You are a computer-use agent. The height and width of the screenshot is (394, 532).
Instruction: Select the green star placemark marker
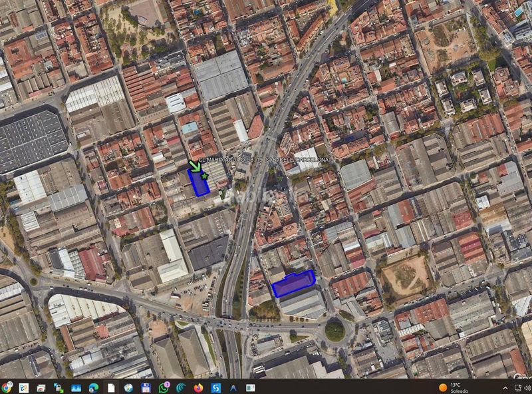[204, 176]
